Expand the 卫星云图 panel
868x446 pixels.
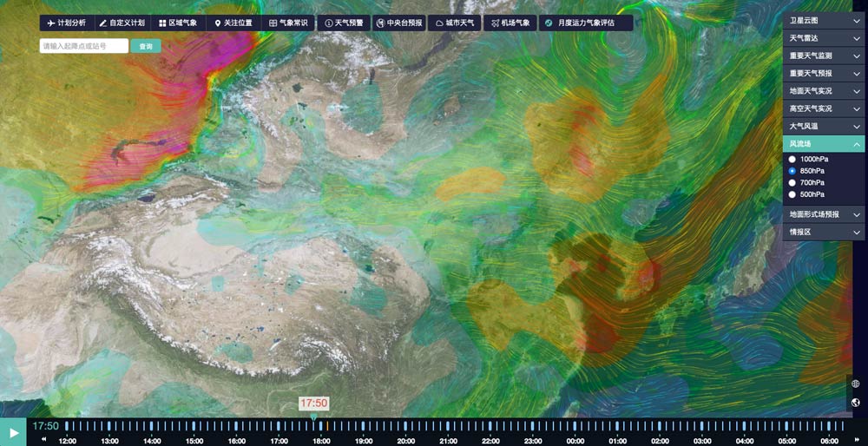point(824,19)
